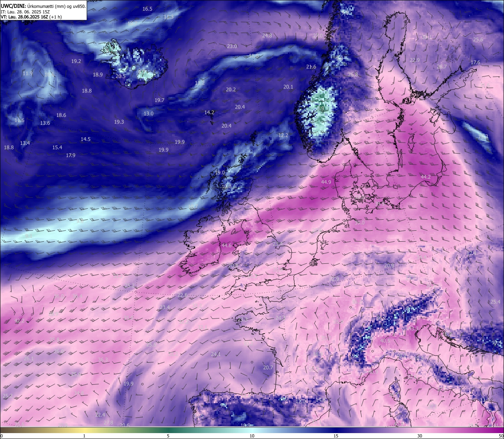The image size is (504, 439).
Task: Click the 13.6 value label
Action: point(45,123)
